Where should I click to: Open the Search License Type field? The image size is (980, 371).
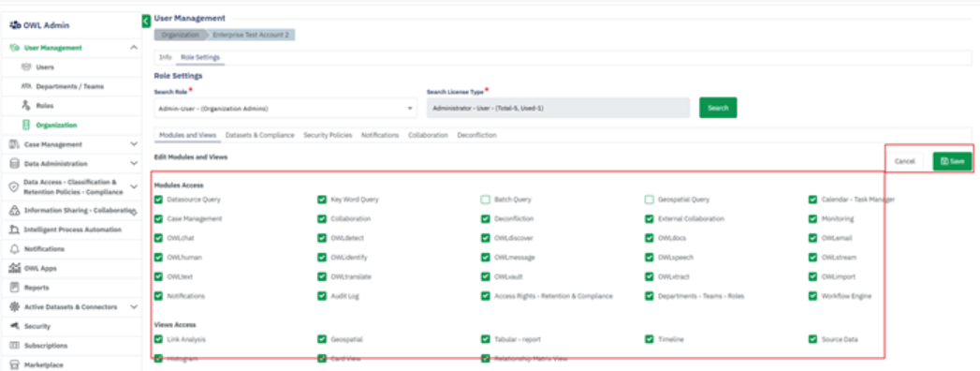558,109
